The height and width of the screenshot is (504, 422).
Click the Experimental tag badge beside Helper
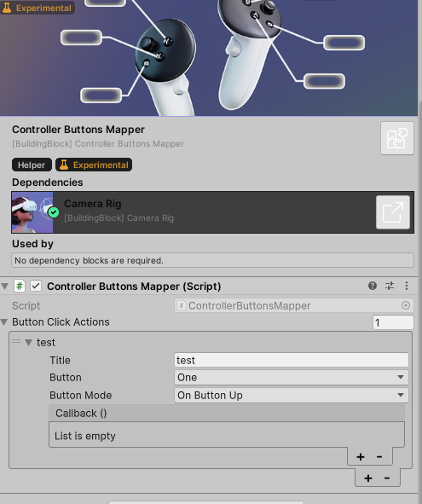[94, 165]
